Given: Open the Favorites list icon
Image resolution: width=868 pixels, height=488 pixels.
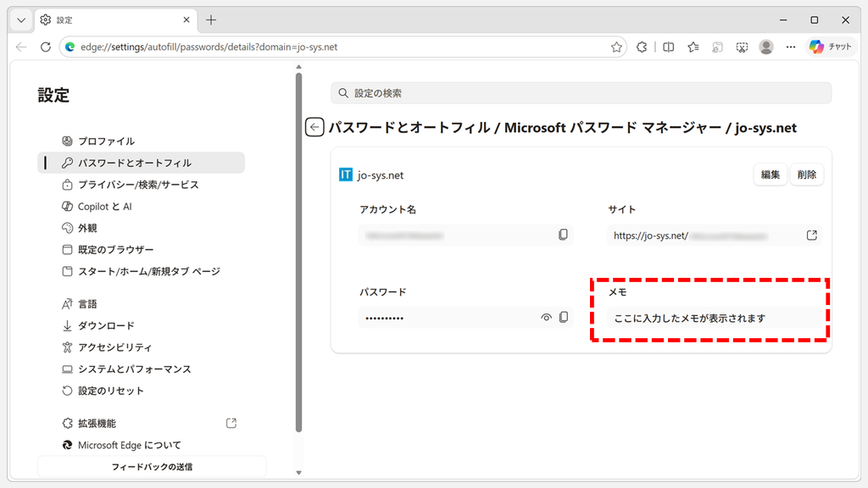Looking at the screenshot, I should [x=693, y=47].
